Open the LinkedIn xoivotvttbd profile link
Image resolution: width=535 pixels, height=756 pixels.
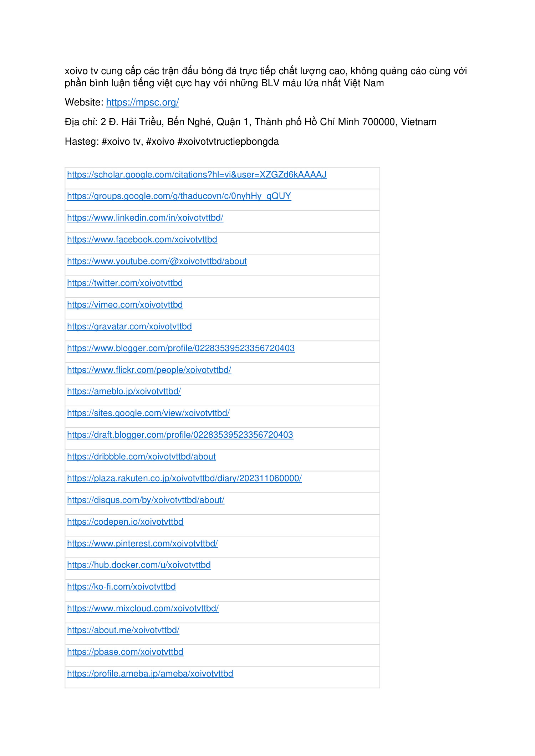pyautogui.click(x=145, y=218)
